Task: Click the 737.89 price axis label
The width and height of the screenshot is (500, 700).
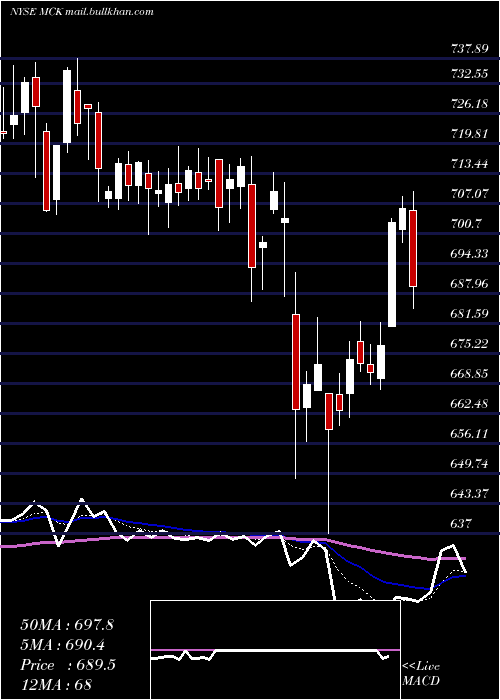Action: 469,49
